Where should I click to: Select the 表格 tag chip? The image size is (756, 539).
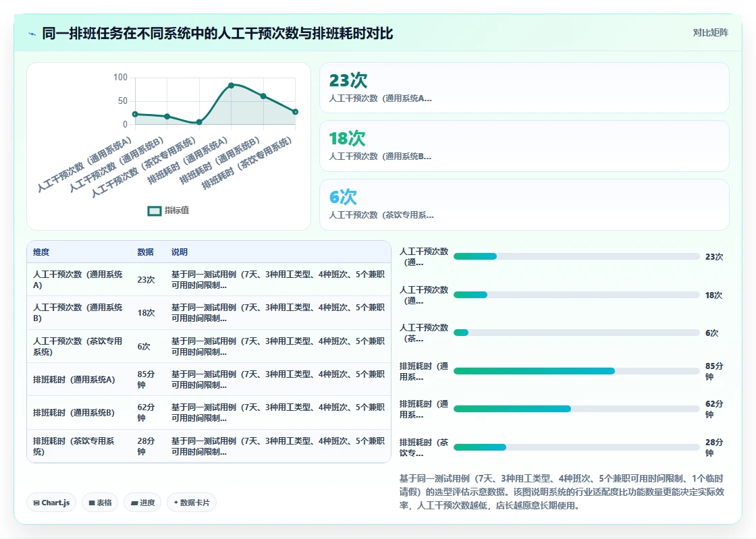click(101, 503)
